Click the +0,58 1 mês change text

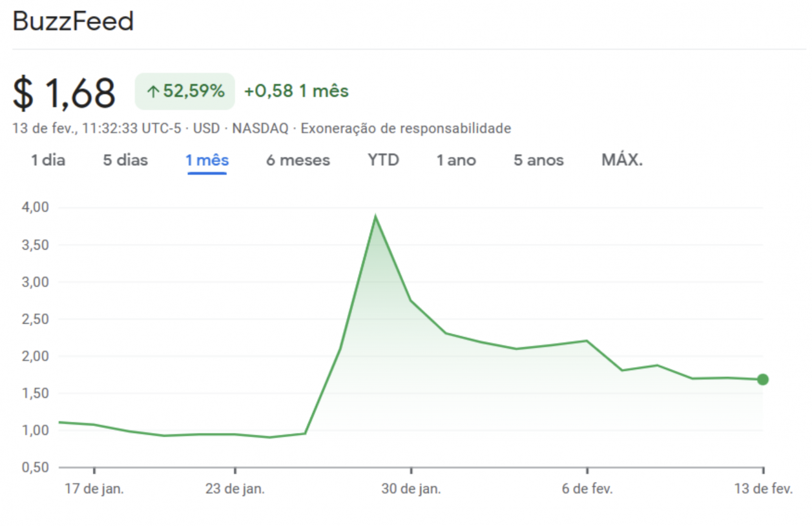[297, 91]
